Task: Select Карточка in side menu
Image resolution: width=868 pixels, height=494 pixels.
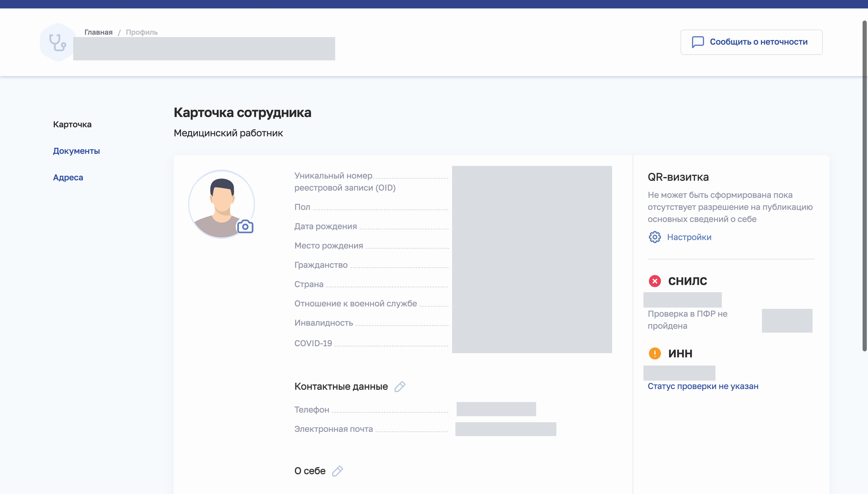Action: (72, 125)
